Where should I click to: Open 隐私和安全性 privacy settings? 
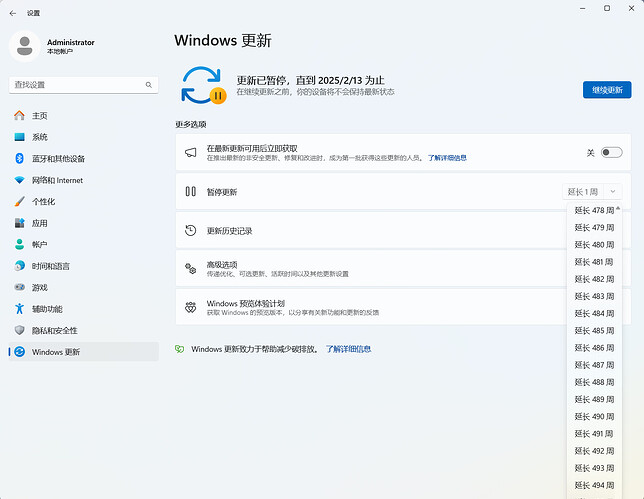click(83, 331)
